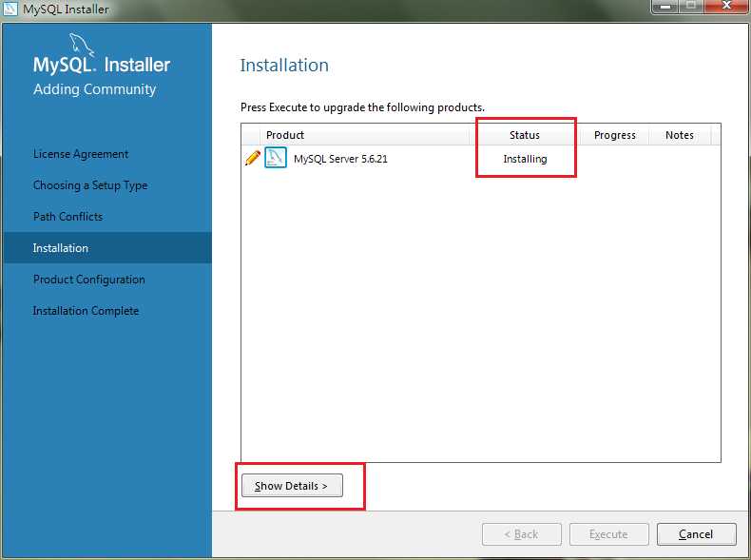This screenshot has width=751, height=560.
Task: Click the disabled Execute button
Action: [x=608, y=534]
